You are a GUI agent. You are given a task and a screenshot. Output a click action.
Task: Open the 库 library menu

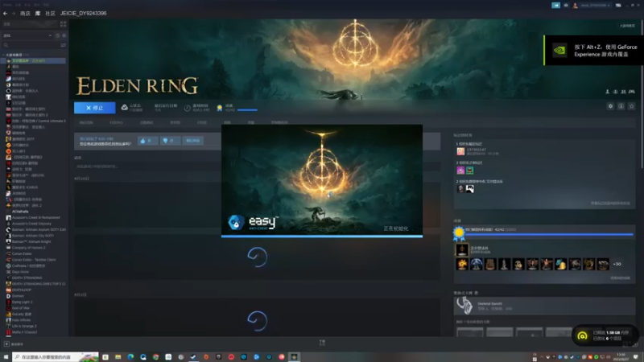(38, 13)
